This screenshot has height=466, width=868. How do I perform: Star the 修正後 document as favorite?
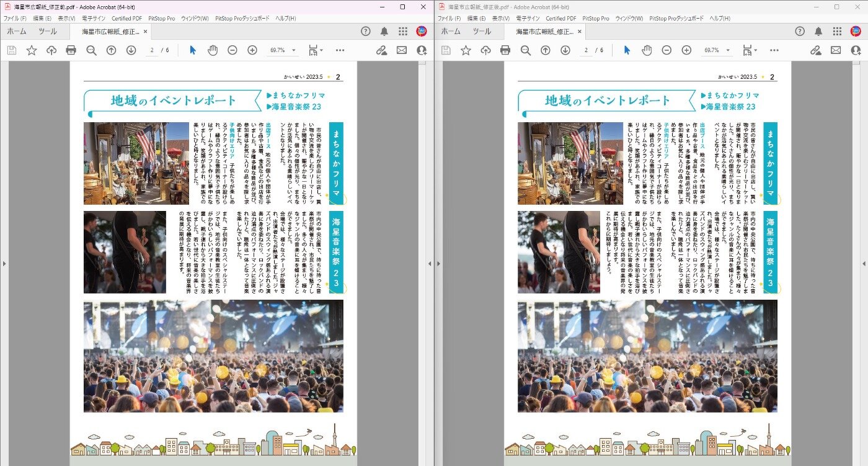point(466,50)
